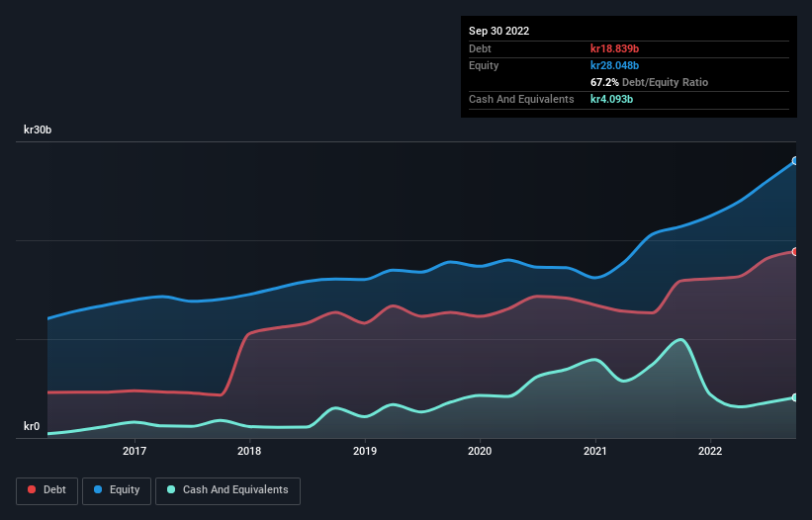This screenshot has height=520, width=812.
Task: Toggle the Equity series legend button
Action: pos(117,490)
